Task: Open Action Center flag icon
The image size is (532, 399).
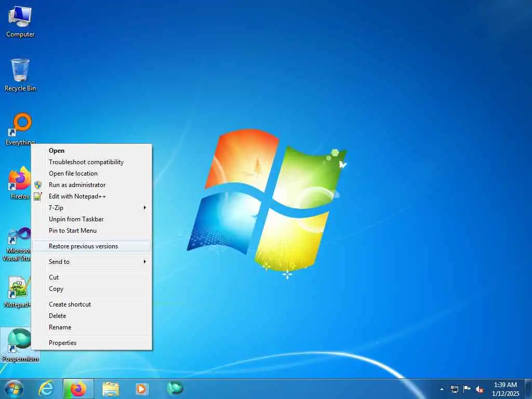Action: click(467, 389)
